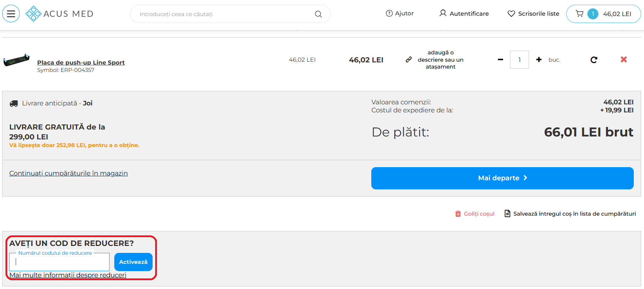Remove product with red X icon
The height and width of the screenshot is (289, 644).
tap(624, 59)
